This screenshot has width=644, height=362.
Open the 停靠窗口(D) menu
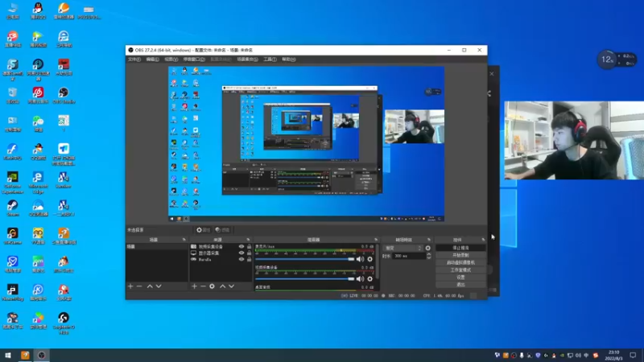click(x=194, y=59)
